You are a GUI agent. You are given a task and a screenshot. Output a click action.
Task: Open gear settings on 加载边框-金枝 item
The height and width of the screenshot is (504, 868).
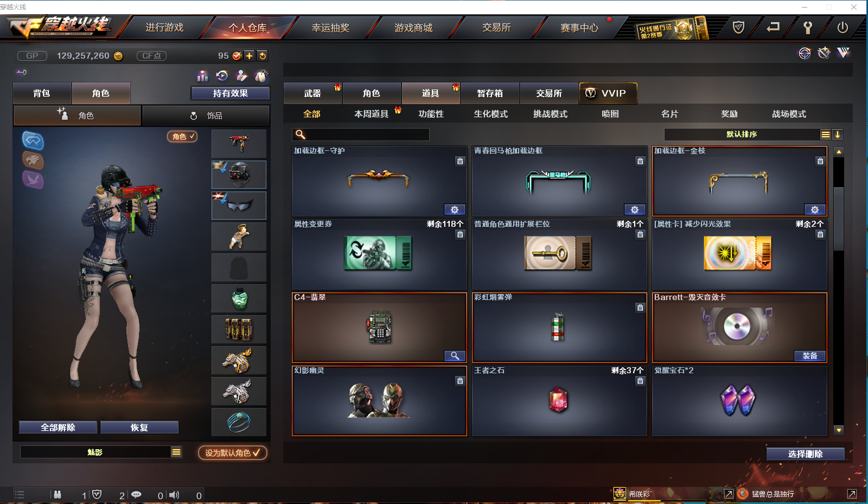pyautogui.click(x=814, y=209)
